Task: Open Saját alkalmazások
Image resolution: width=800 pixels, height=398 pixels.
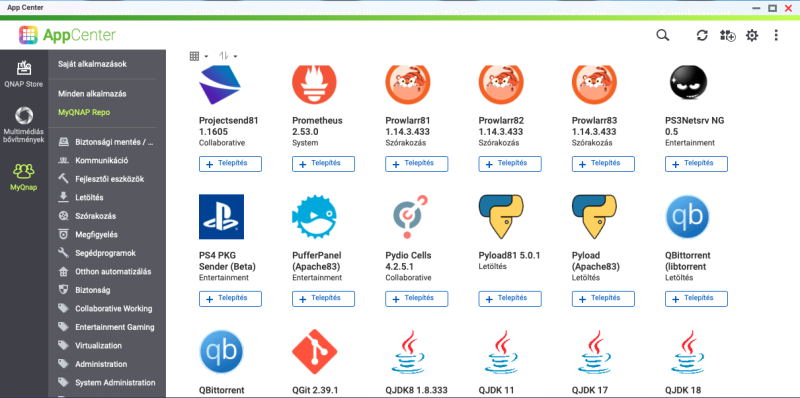Action: pos(92,64)
